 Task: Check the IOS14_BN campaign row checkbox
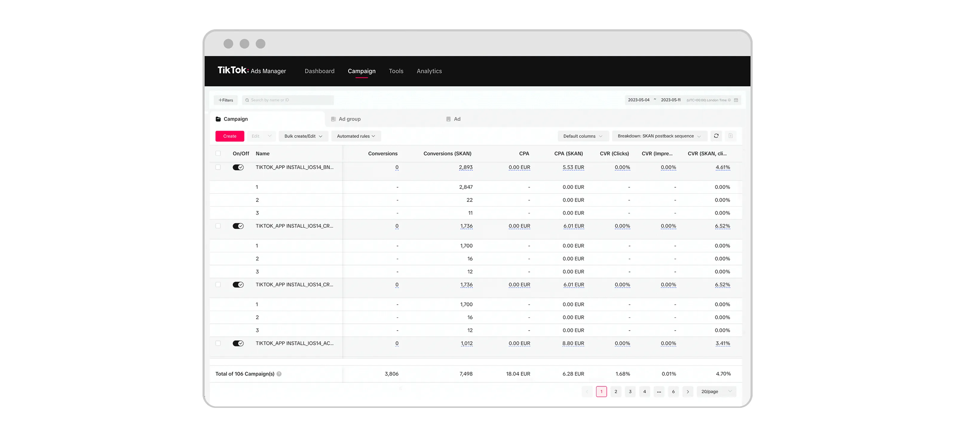pos(218,167)
